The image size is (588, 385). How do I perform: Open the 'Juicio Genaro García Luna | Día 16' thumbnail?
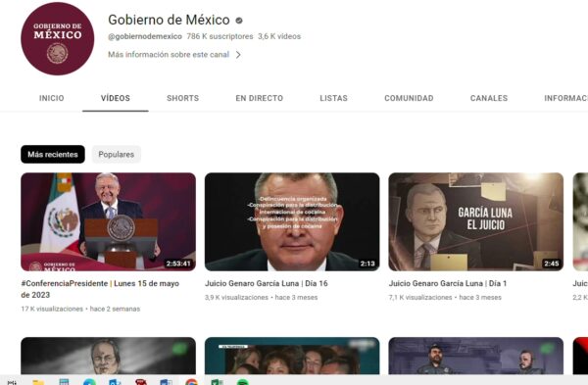click(x=292, y=222)
